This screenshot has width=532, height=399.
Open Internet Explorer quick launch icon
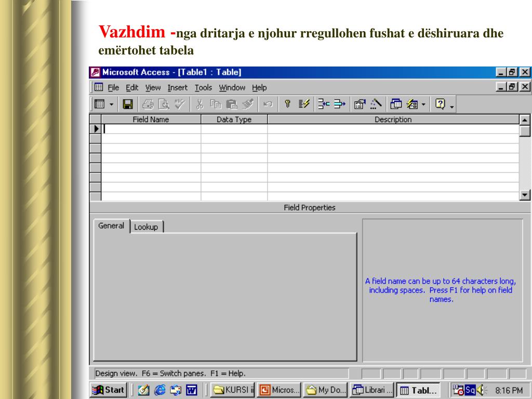point(159,390)
